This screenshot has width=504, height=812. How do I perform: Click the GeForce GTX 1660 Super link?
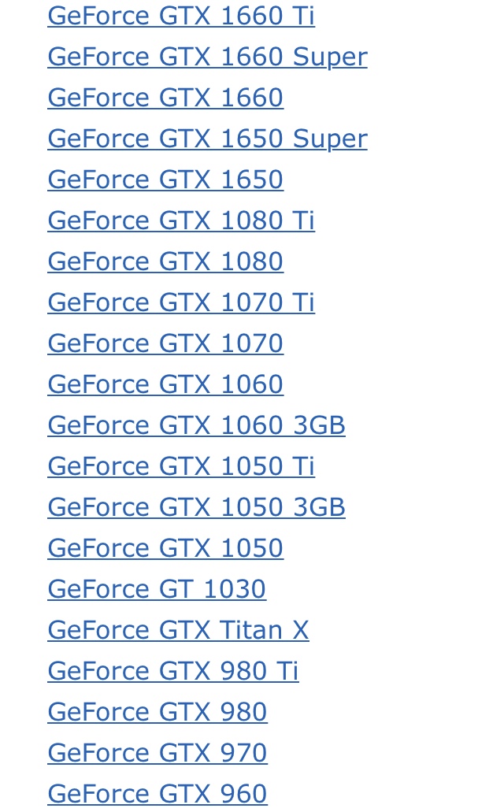[208, 57]
